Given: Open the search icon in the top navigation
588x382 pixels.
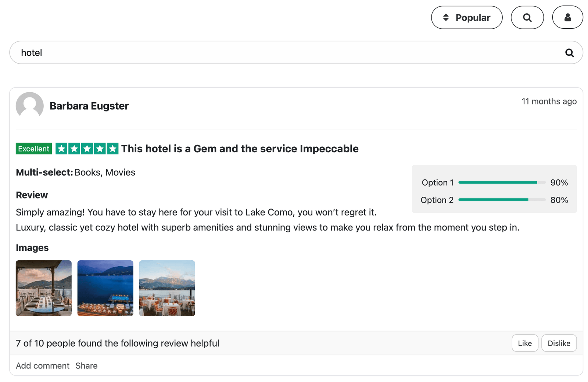Looking at the screenshot, I should (x=527, y=17).
